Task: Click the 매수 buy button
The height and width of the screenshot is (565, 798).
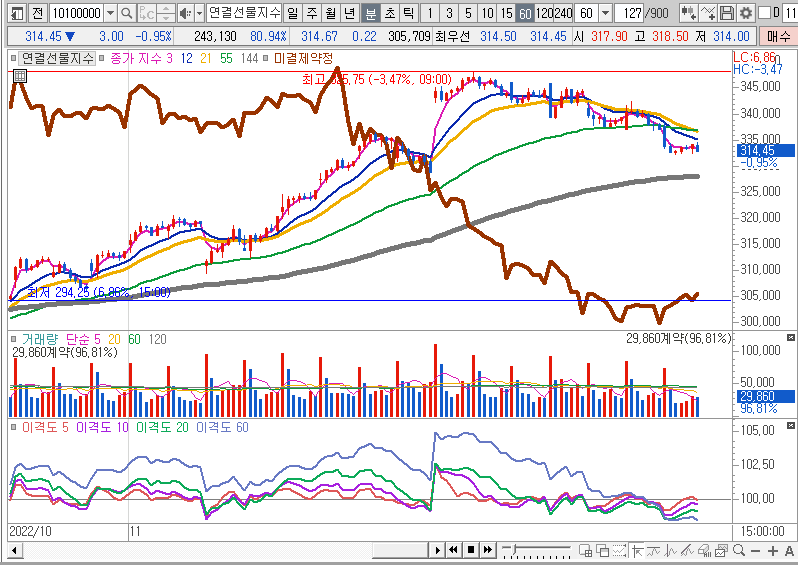Action: [x=778, y=36]
